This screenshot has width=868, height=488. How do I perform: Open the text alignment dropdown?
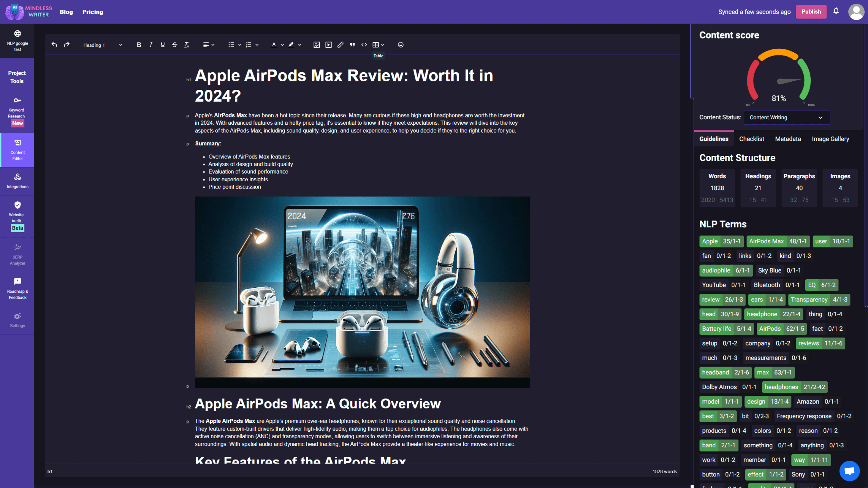[209, 45]
